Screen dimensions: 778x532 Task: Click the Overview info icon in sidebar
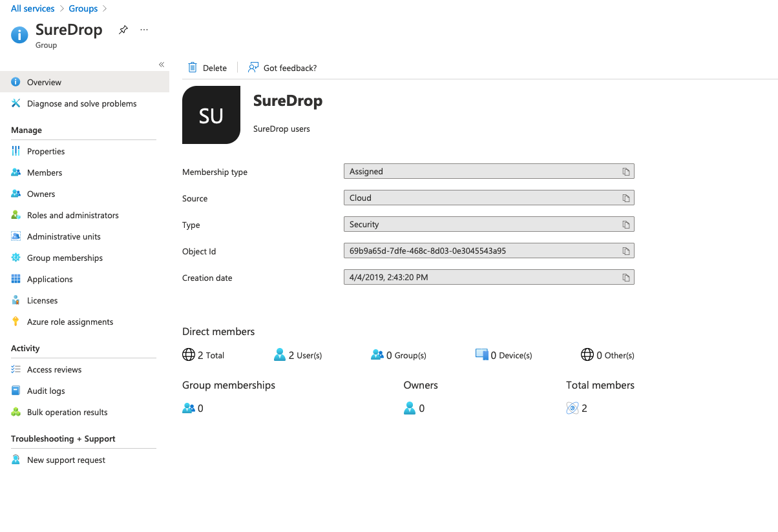pos(16,82)
